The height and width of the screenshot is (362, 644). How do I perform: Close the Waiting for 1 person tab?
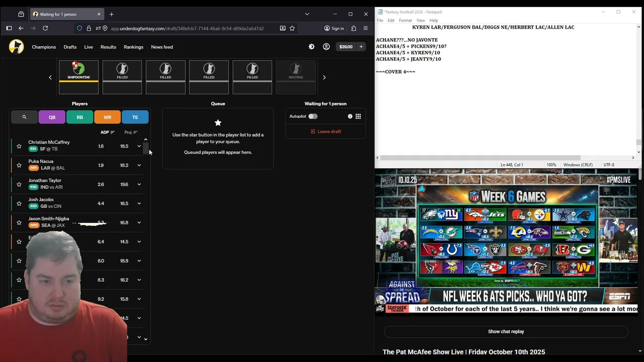click(99, 14)
